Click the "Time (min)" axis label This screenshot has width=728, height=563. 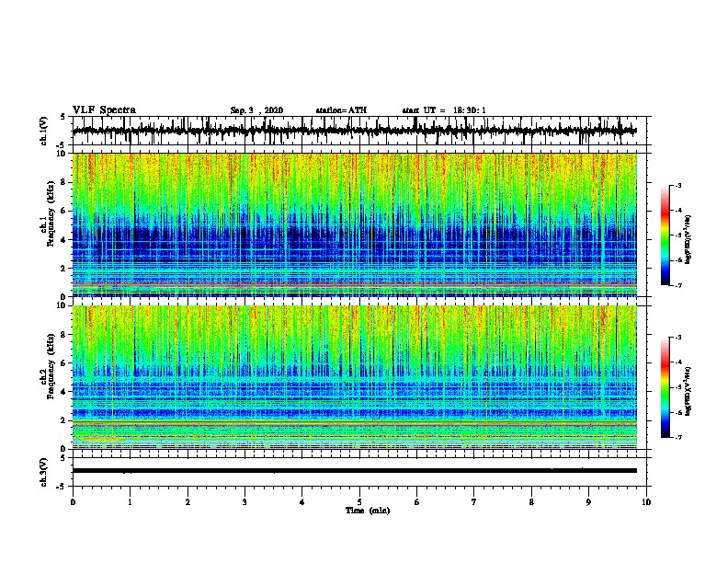[368, 511]
